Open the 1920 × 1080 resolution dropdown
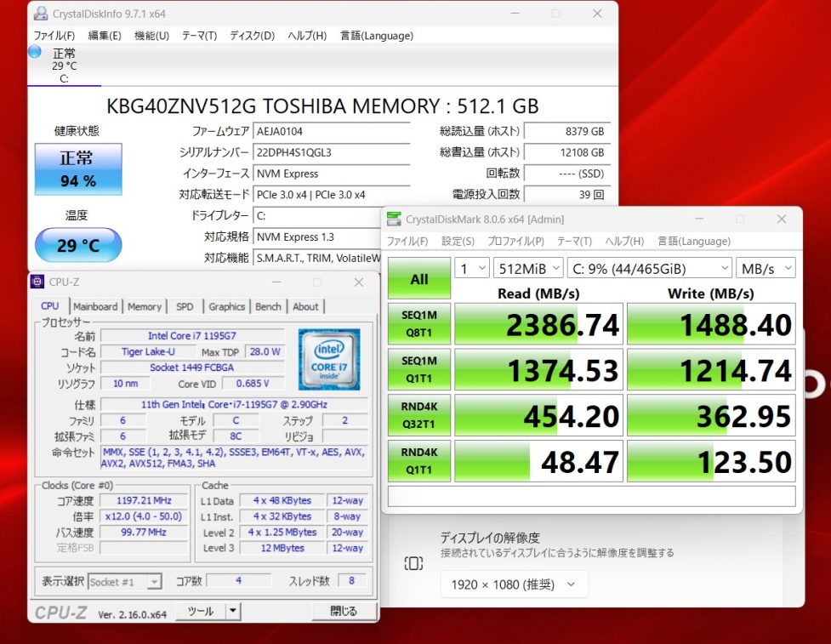Viewport: 831px width, 644px height. point(514,584)
